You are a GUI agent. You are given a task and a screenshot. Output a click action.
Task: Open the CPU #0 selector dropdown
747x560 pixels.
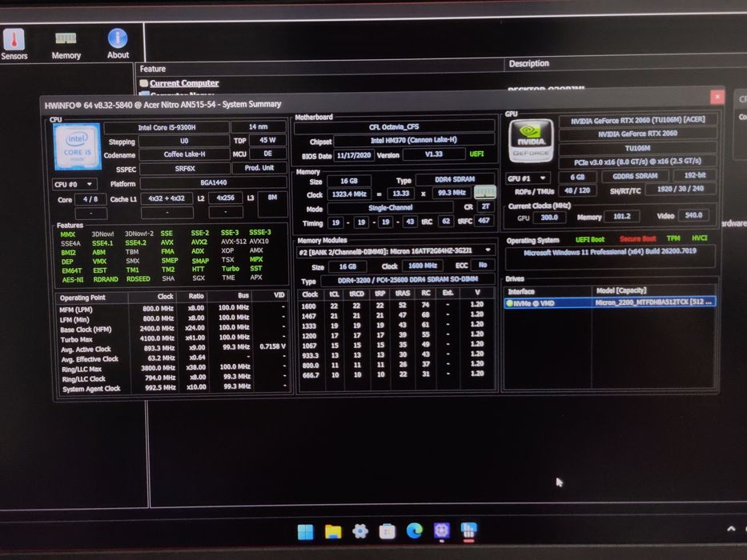[x=74, y=184]
